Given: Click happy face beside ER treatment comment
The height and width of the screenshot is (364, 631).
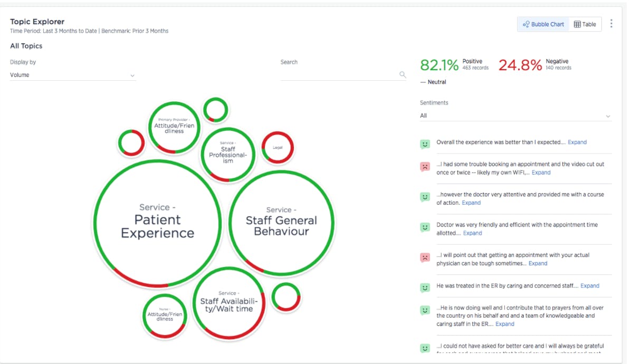Looking at the screenshot, I should pos(425,288).
